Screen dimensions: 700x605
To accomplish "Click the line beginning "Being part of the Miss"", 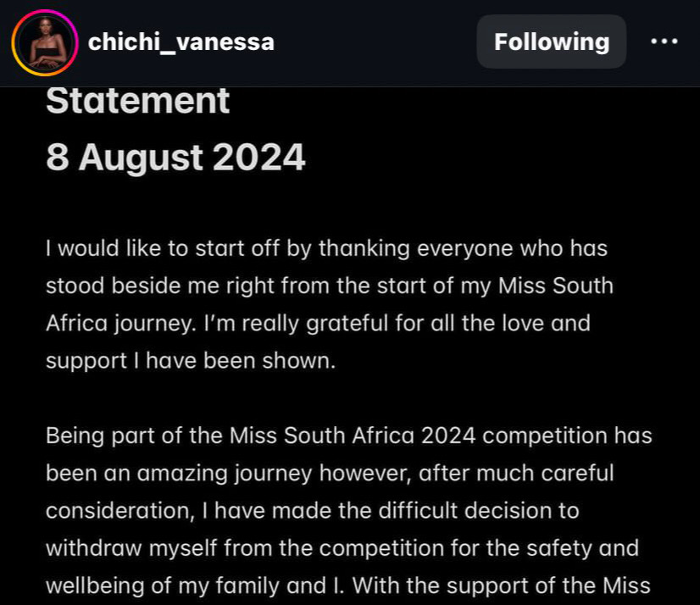I will [x=348, y=436].
